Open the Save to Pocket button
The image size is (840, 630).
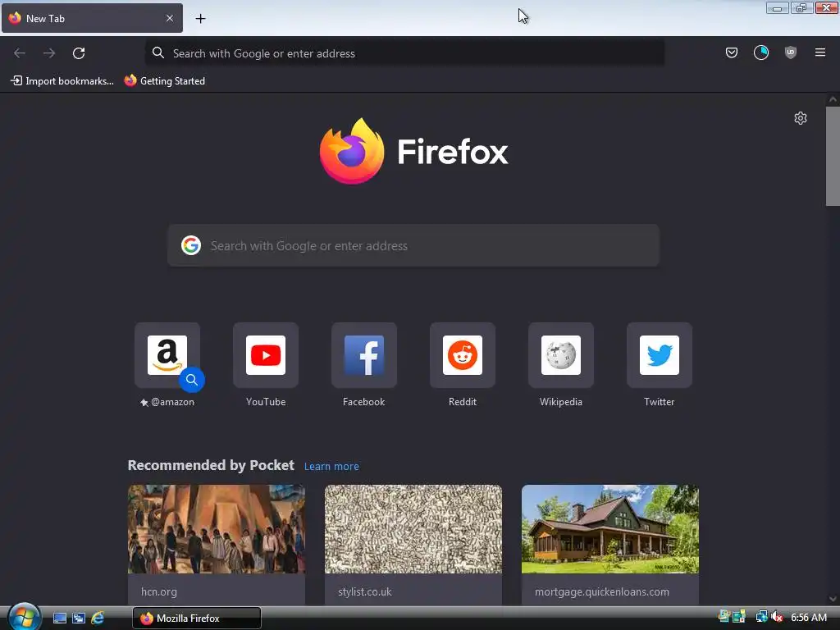pyautogui.click(x=731, y=52)
